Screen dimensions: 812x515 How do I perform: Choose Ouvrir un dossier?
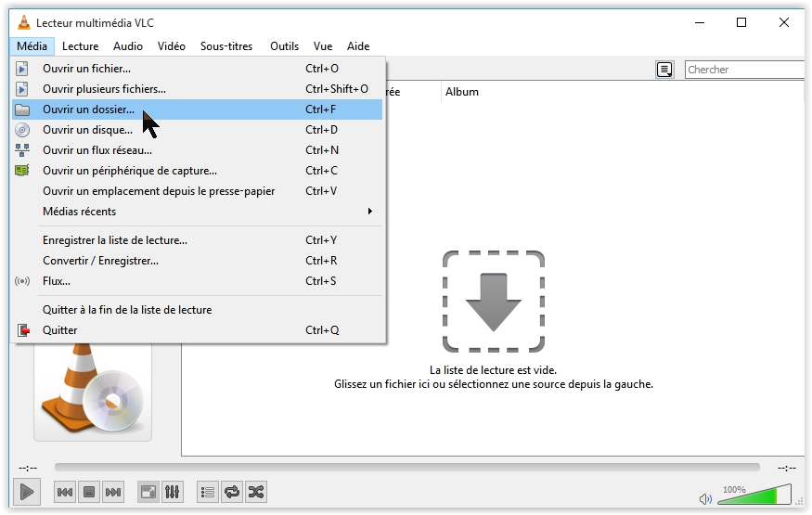click(x=198, y=109)
